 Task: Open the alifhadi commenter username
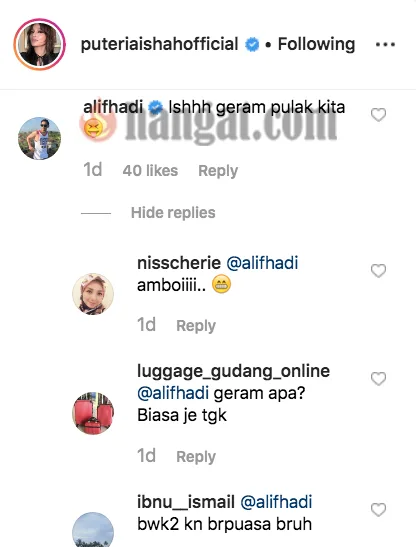click(x=113, y=107)
